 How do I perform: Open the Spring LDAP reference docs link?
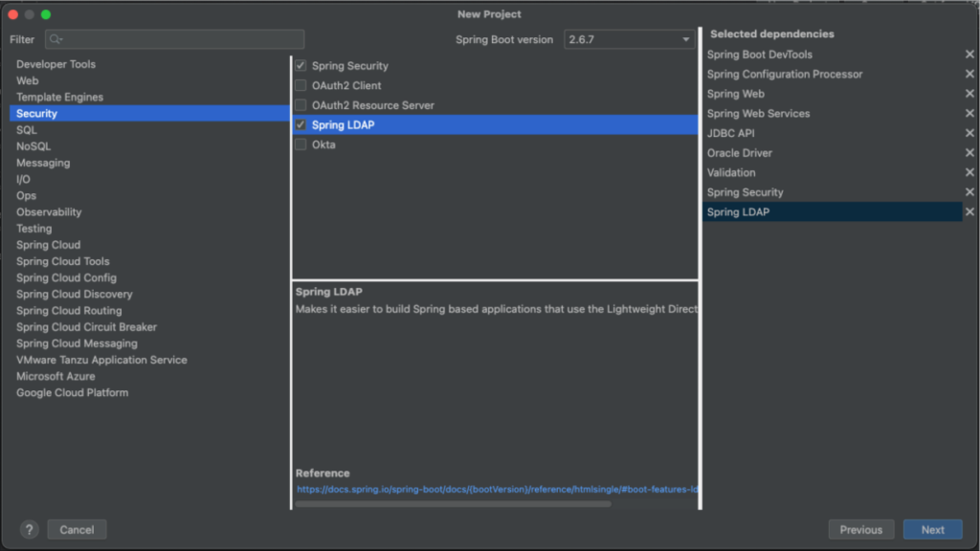(x=497, y=489)
